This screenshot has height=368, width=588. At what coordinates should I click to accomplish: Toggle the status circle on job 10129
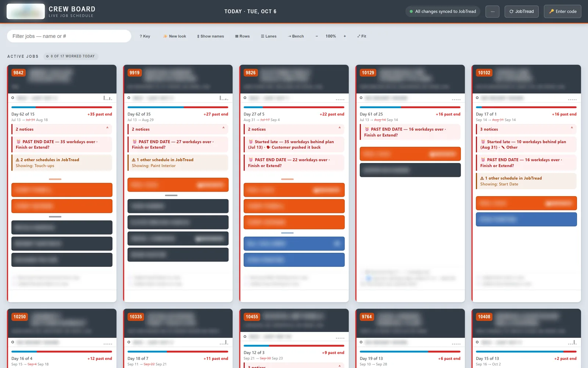point(361,98)
